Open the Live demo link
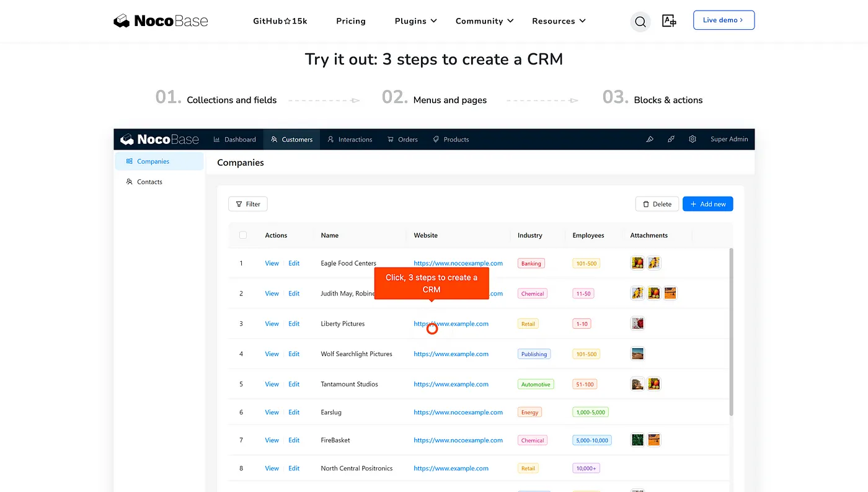Viewport: 868px width, 492px height. point(723,20)
